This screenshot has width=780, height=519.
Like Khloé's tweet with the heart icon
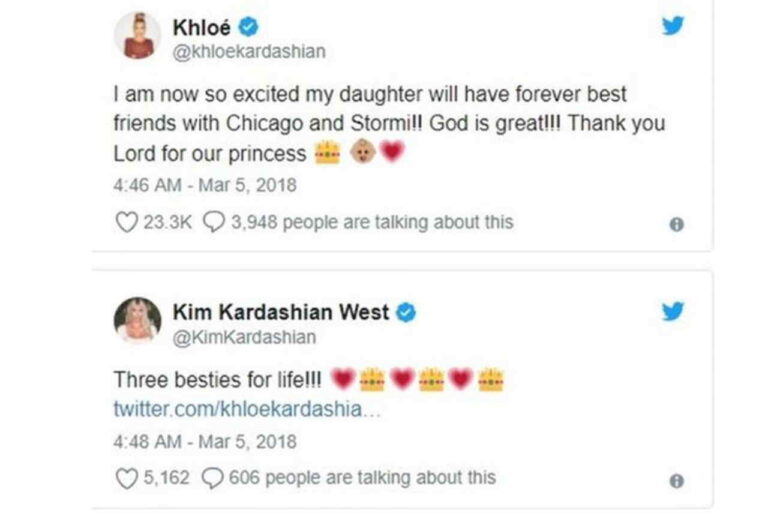click(x=127, y=222)
